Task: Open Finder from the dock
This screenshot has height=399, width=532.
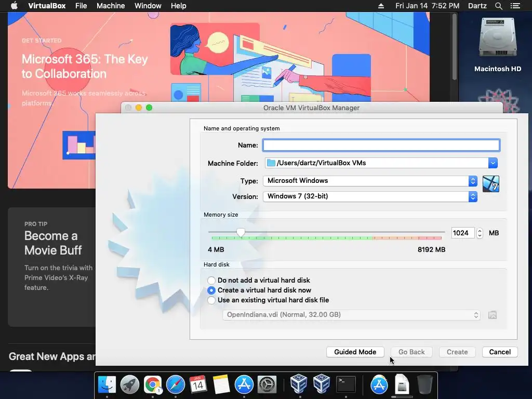Action: (x=107, y=385)
